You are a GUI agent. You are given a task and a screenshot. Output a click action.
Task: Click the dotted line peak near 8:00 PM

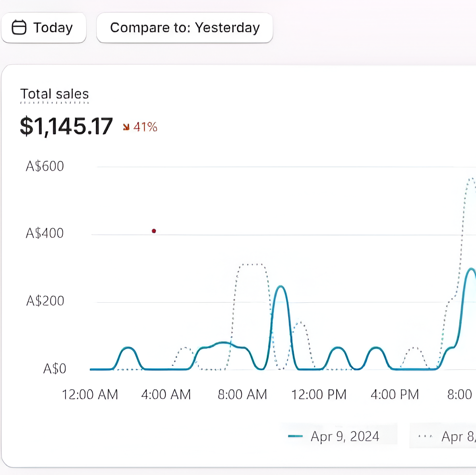point(471,179)
